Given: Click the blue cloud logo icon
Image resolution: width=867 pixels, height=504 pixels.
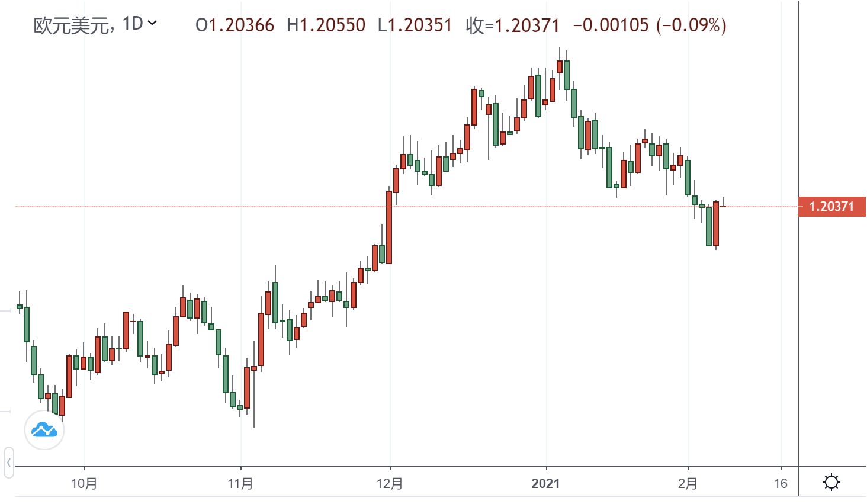Looking at the screenshot, I should 44,429.
